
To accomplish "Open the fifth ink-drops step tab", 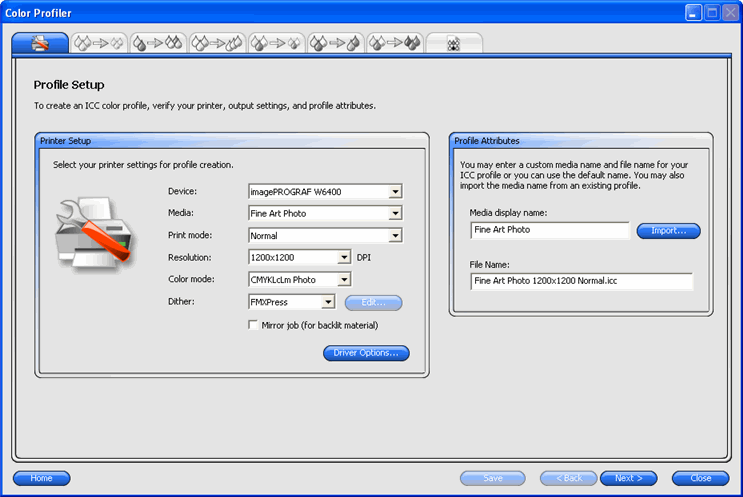I will [336, 43].
